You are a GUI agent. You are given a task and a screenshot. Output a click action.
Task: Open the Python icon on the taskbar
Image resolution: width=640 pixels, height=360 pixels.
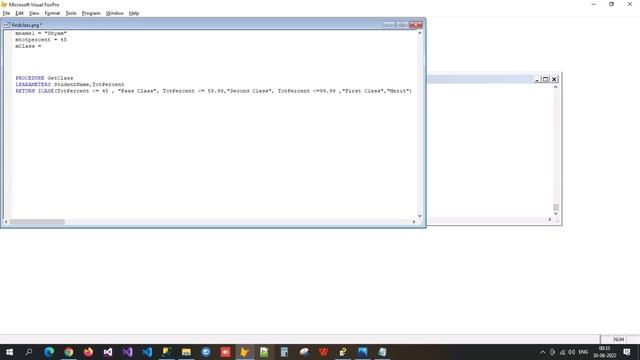click(x=343, y=352)
